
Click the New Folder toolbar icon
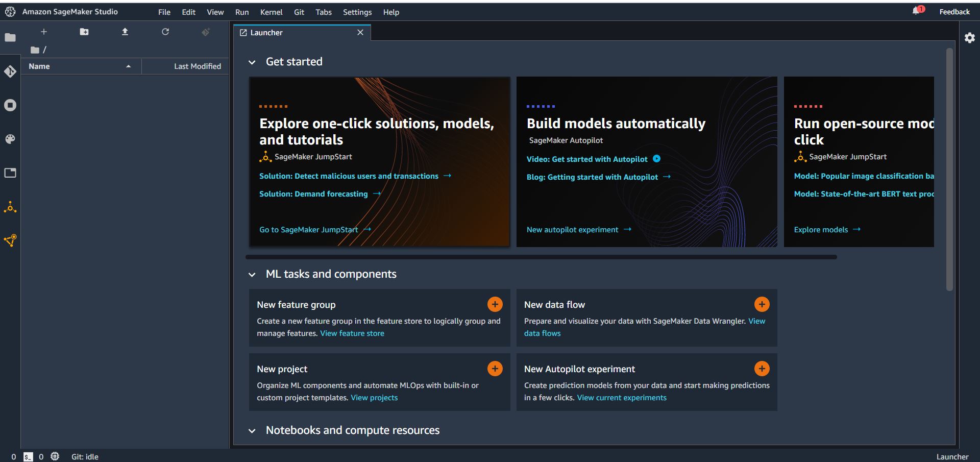tap(84, 32)
